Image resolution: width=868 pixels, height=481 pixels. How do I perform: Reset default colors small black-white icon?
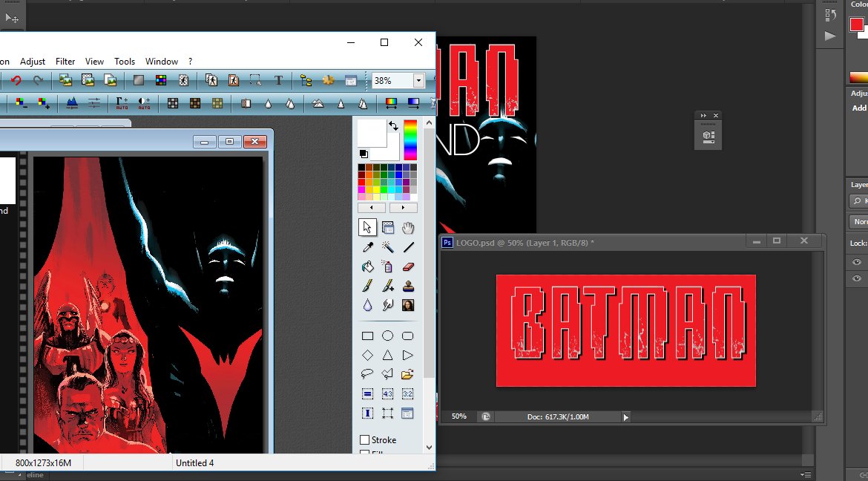[364, 154]
